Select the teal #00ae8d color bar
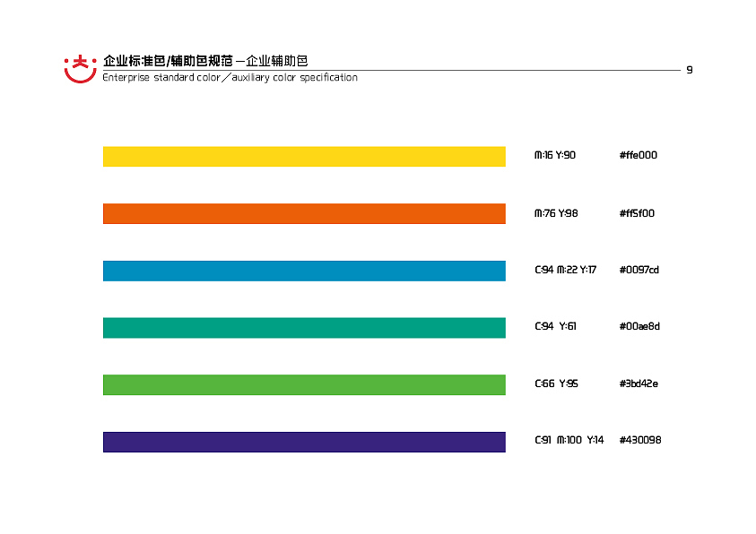 click(304, 327)
